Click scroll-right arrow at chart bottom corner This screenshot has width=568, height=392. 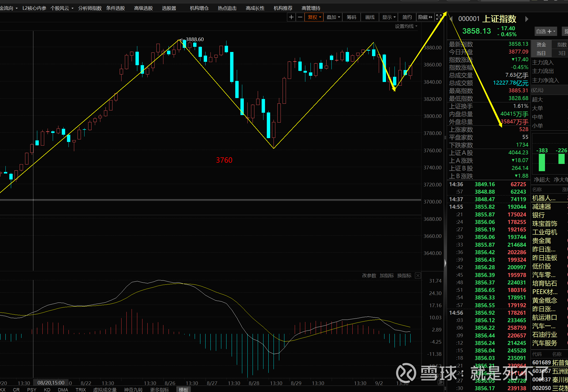click(x=441, y=382)
